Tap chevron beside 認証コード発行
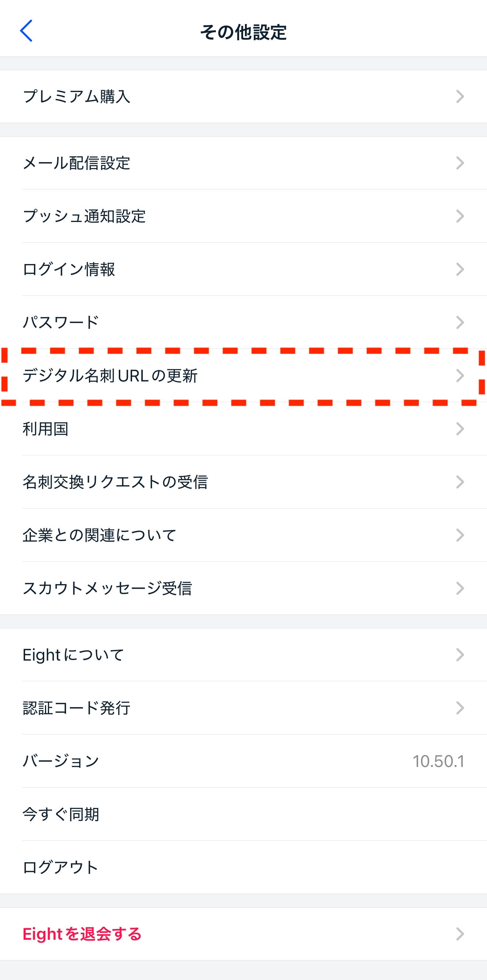 point(460,708)
